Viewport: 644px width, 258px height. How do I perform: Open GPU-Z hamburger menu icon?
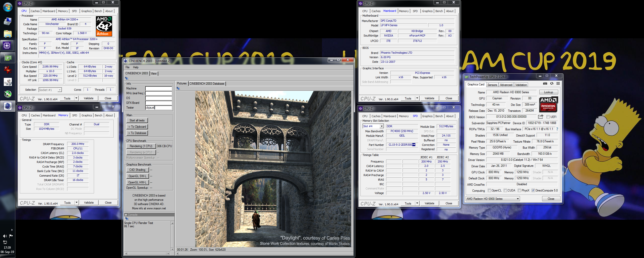point(558,83)
